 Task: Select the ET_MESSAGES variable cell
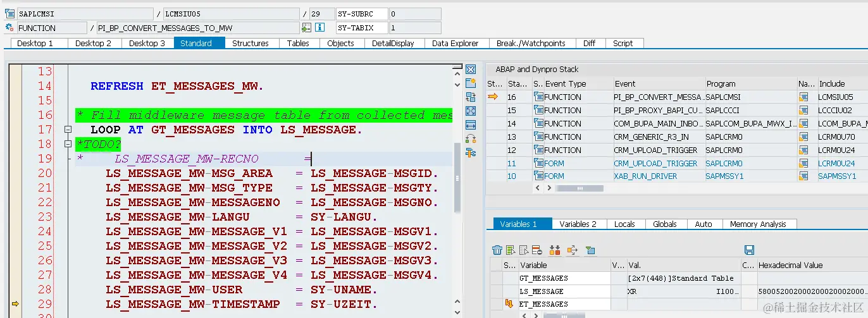click(x=564, y=305)
